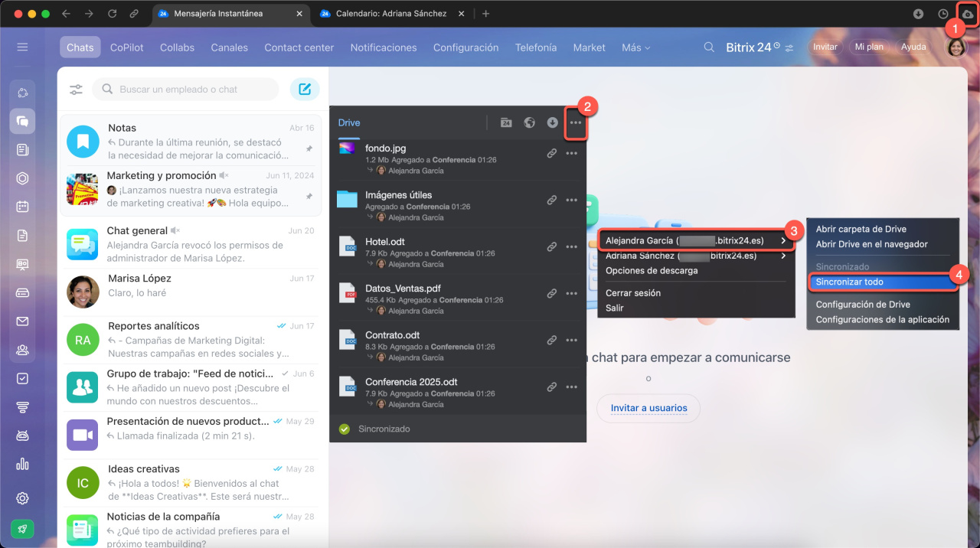Open more options for Contrato.odt

(571, 341)
